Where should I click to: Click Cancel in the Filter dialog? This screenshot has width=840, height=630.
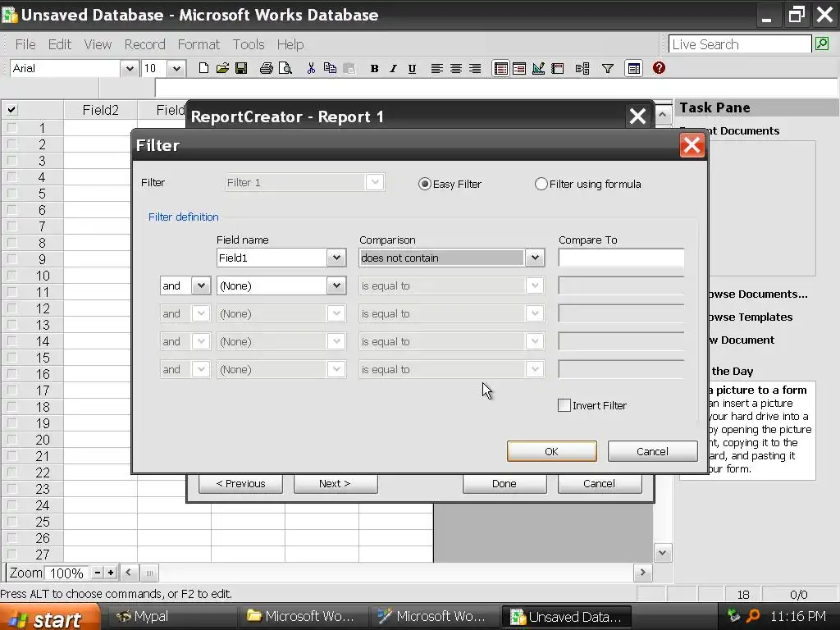652,451
